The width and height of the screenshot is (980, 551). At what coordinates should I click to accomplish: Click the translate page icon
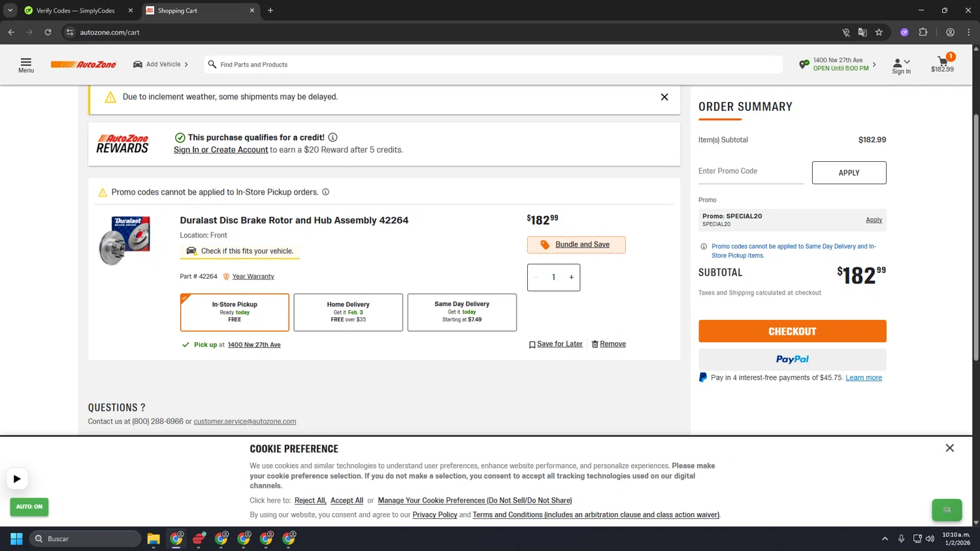862,32
